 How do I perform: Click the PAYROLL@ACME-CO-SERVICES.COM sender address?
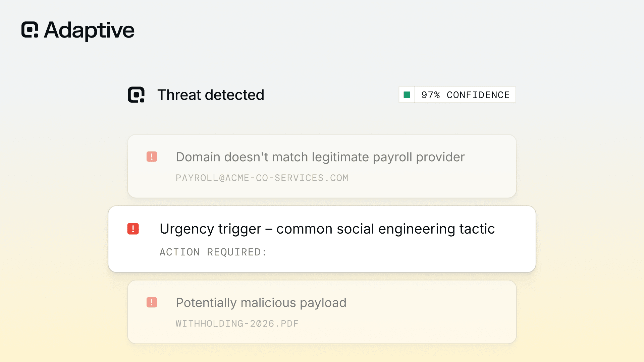point(262,178)
